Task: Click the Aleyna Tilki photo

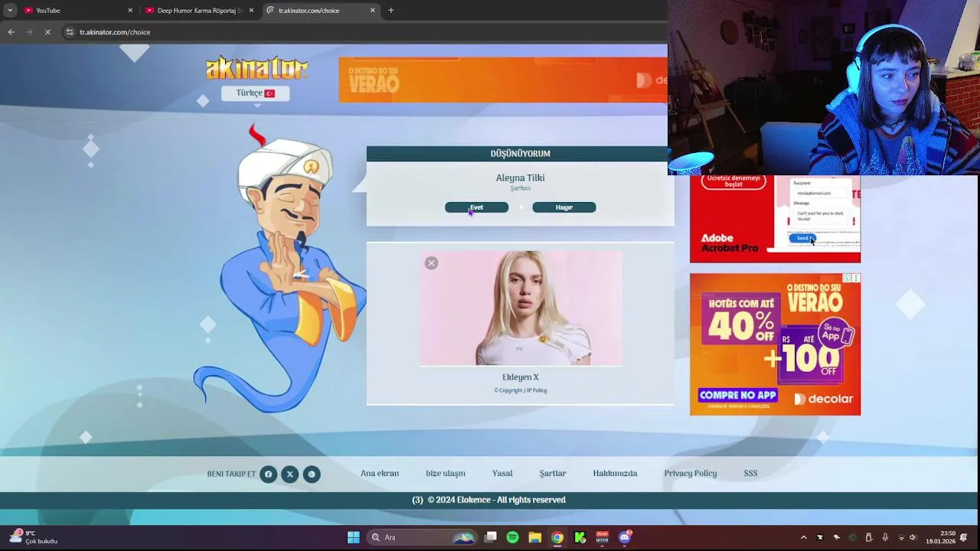Action: coord(521,308)
